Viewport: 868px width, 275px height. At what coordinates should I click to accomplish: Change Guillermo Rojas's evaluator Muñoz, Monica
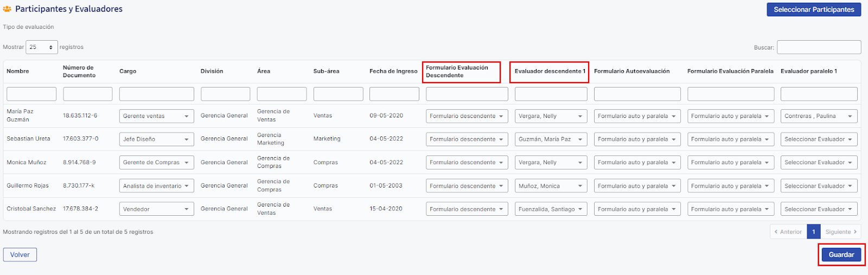551,186
